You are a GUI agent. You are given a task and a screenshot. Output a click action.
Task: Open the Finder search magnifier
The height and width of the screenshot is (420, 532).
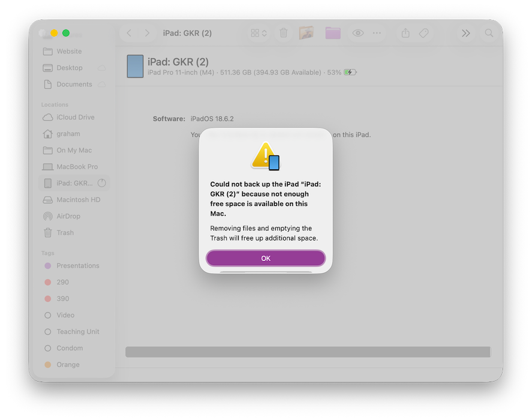click(489, 33)
